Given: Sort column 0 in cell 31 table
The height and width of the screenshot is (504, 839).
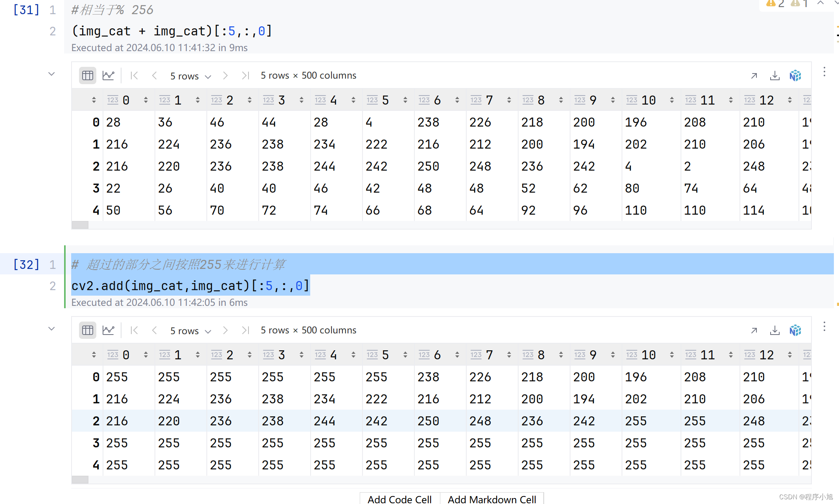Looking at the screenshot, I should (146, 100).
